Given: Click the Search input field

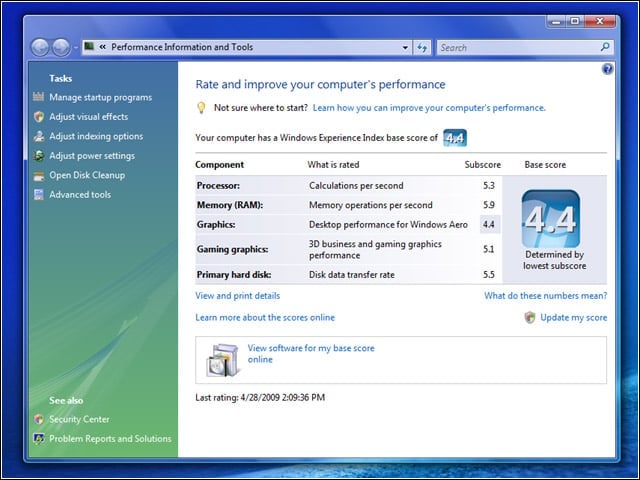Looking at the screenshot, I should click(x=524, y=47).
